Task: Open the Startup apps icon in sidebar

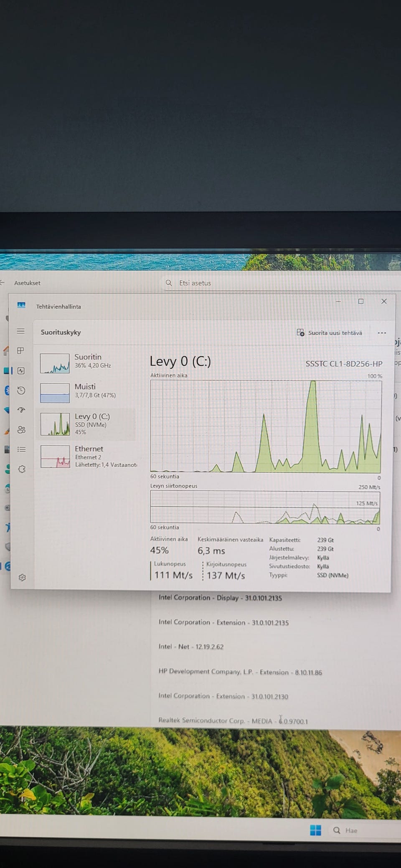Action: [21, 410]
